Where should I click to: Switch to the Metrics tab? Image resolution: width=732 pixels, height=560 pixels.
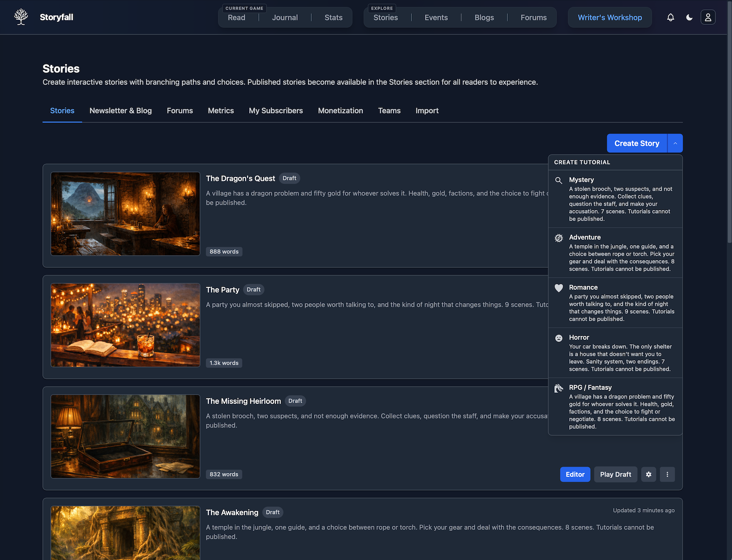[x=220, y=111]
